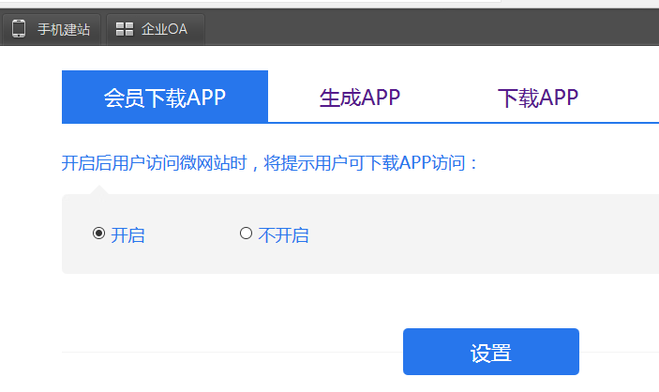
Task: Click the 企业OA text label
Action: tap(164, 29)
